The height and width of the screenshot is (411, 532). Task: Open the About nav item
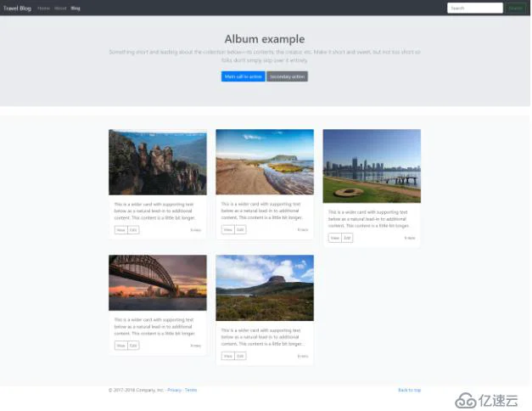60,8
